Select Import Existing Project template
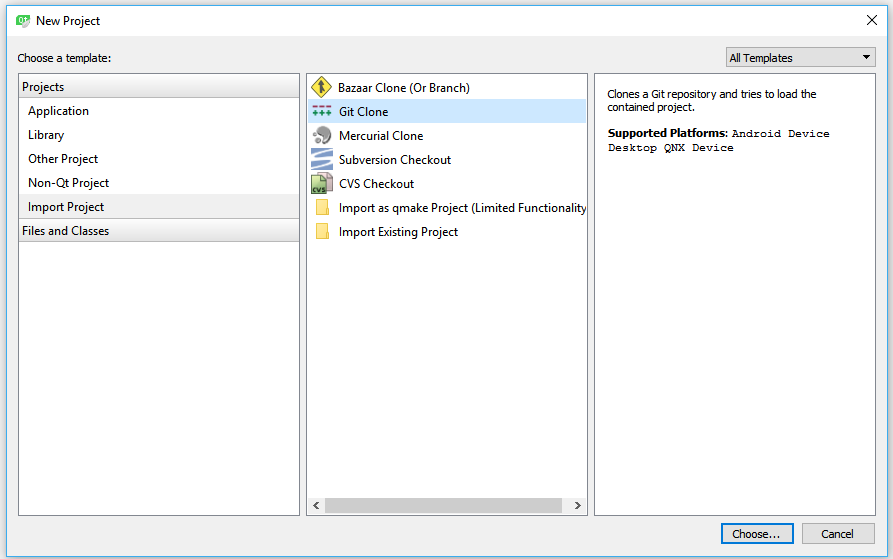This screenshot has width=893, height=559. click(447, 232)
